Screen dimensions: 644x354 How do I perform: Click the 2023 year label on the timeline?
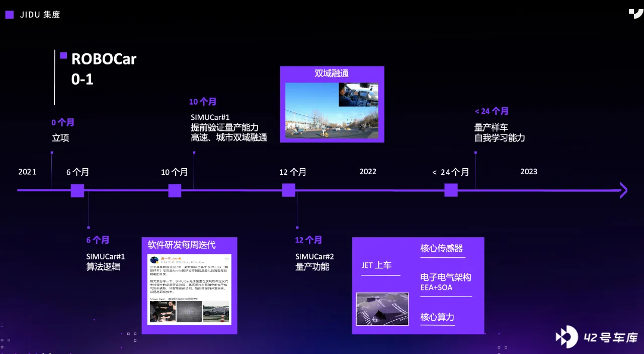coord(529,171)
